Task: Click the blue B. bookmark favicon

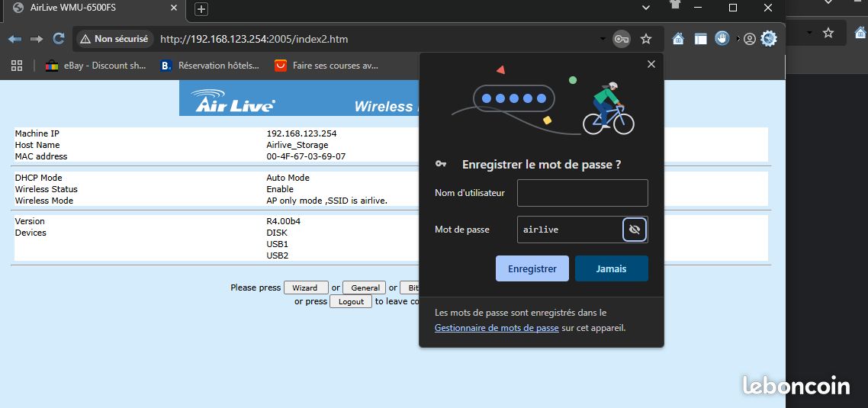Action: pos(166,66)
